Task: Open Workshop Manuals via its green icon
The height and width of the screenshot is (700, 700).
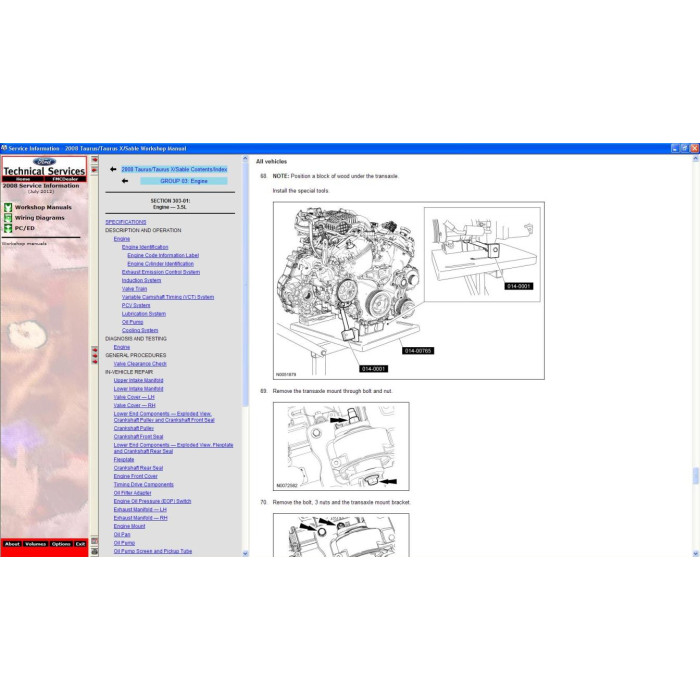Action: click(x=8, y=207)
